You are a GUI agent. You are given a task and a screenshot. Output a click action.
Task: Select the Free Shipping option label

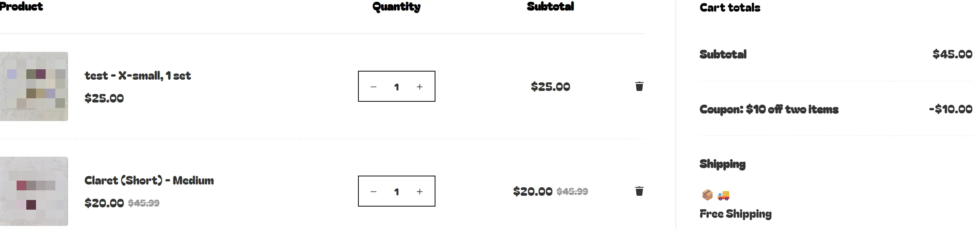735,214
